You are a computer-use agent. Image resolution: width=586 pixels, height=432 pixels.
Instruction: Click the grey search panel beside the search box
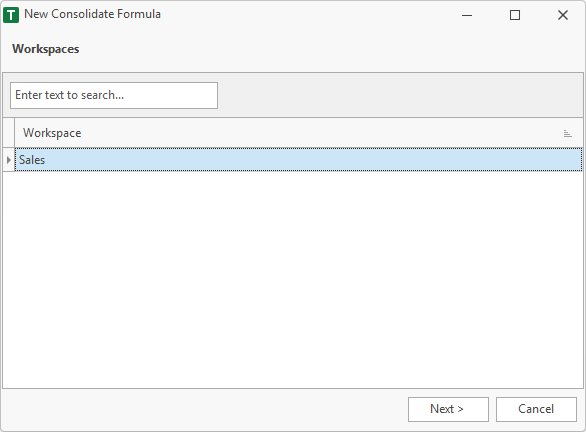click(x=400, y=95)
